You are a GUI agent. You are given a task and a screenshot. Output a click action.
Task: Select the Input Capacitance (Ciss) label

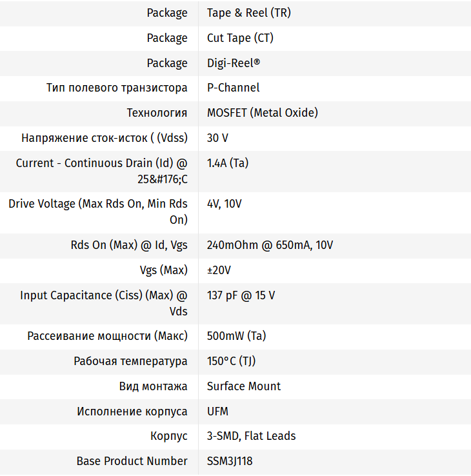tap(104, 303)
